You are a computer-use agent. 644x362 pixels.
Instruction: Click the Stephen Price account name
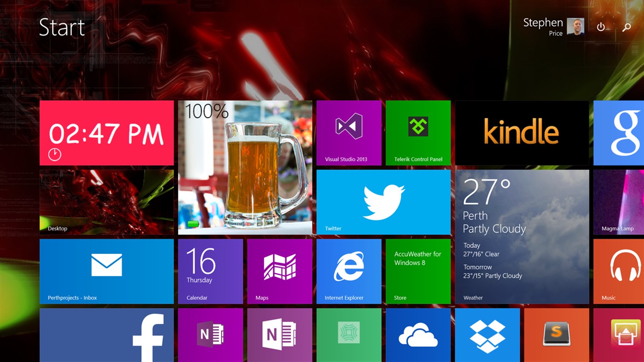[x=542, y=23]
